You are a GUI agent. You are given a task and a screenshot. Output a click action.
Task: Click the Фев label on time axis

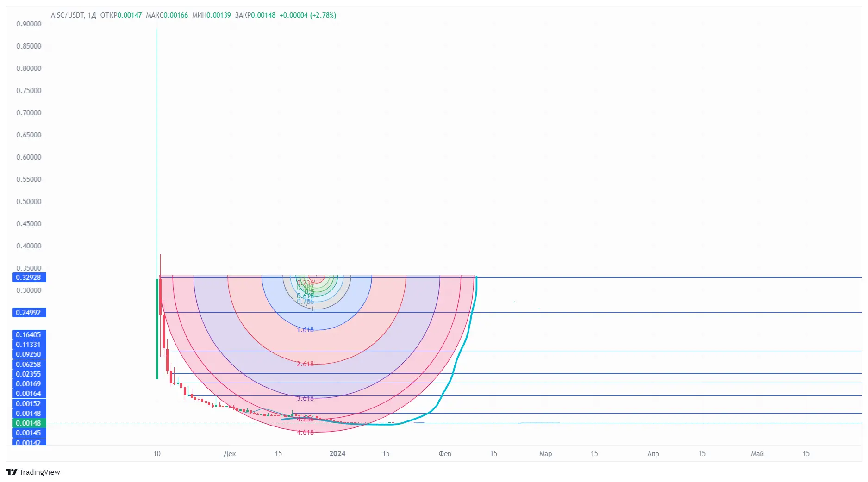click(x=445, y=454)
